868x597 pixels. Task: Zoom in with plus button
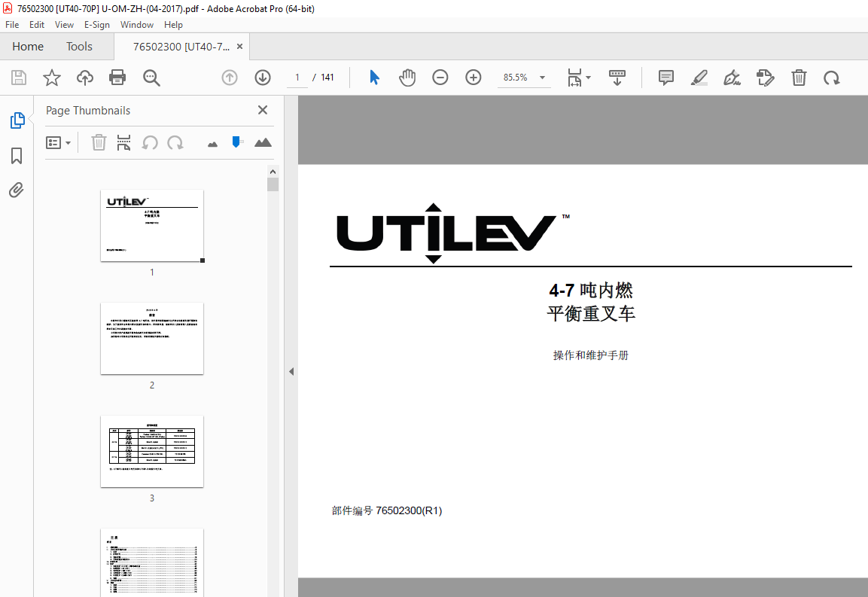pos(474,78)
